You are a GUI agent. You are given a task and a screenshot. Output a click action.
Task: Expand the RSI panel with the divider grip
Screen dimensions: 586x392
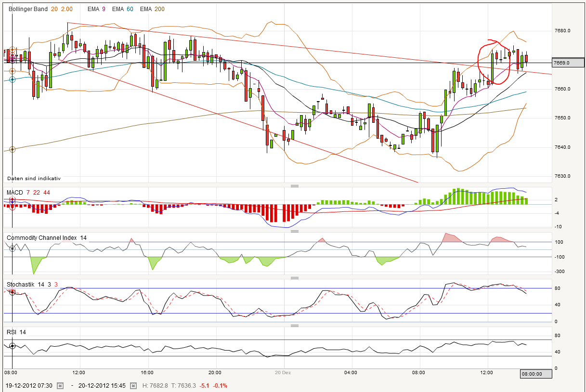(x=295, y=325)
